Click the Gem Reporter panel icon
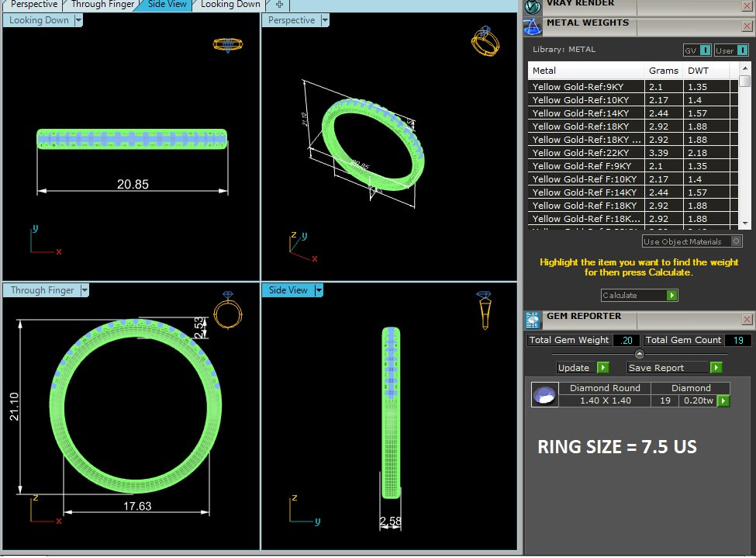Screen dimensions: 756x558 [532, 320]
